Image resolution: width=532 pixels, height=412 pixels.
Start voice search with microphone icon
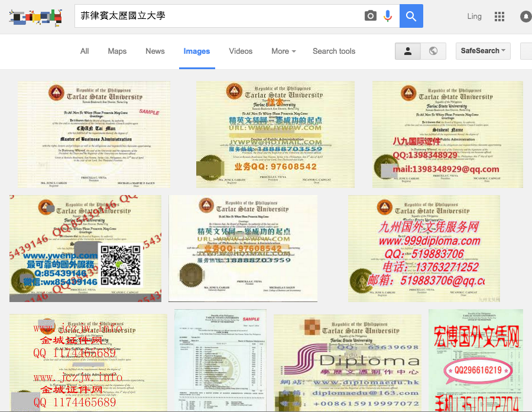[388, 15]
